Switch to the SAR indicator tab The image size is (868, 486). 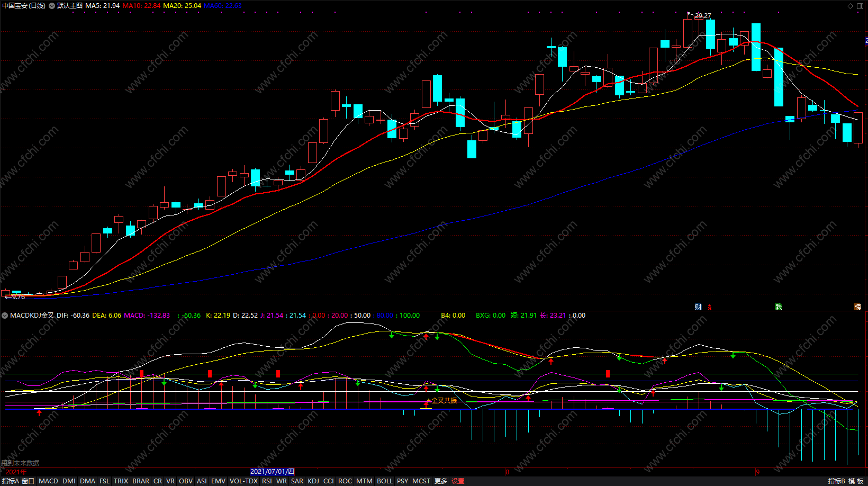pyautogui.click(x=297, y=481)
